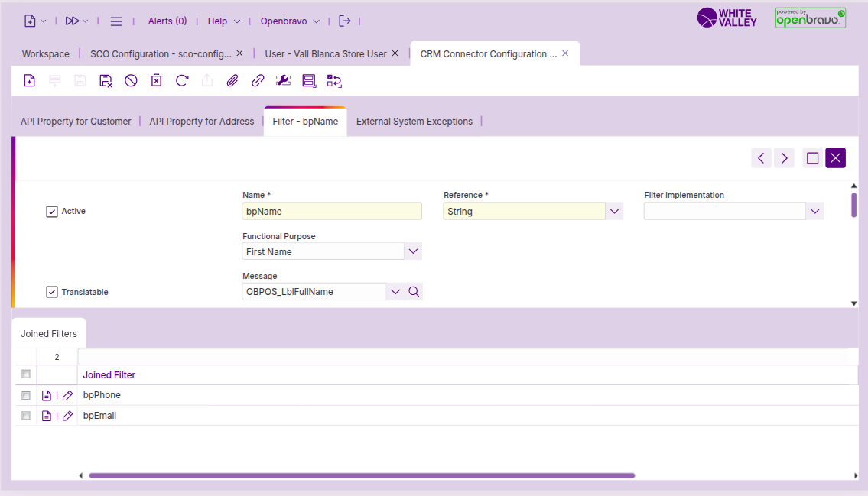This screenshot has height=496, width=868.
Task: Click the horizontal scrollbar in Joined Filters
Action: point(361,475)
